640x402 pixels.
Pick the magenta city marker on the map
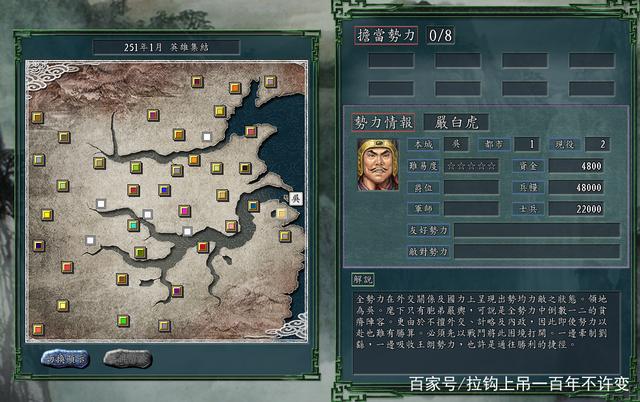coord(184,211)
